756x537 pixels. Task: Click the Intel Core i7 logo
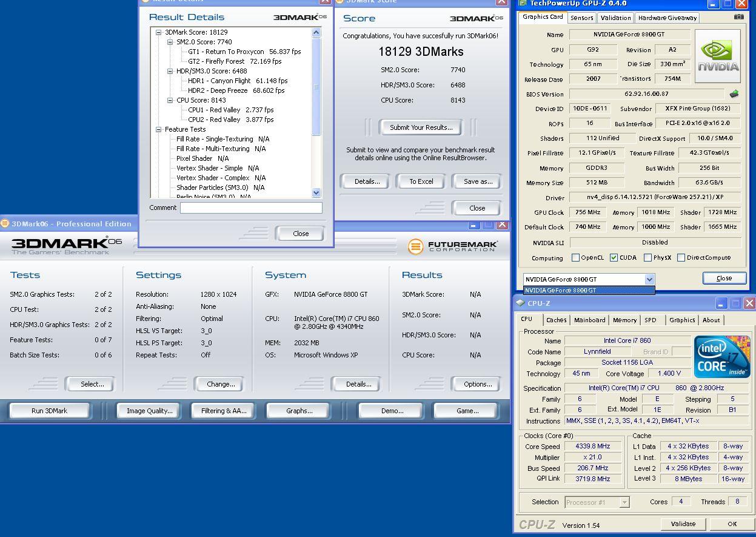click(722, 357)
